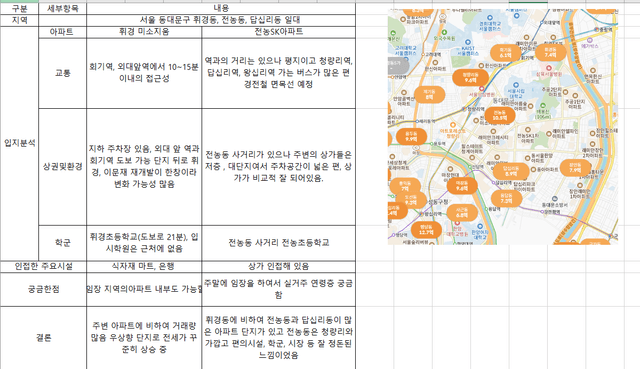
Task: Click the 마장동 9.4억 marker
Action: [x=462, y=186]
